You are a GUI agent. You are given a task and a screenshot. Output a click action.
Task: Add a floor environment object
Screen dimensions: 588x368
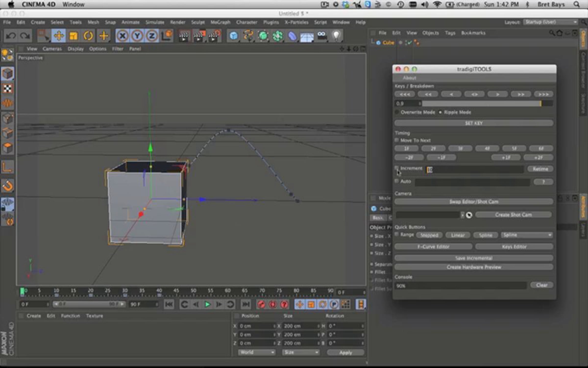coord(307,36)
